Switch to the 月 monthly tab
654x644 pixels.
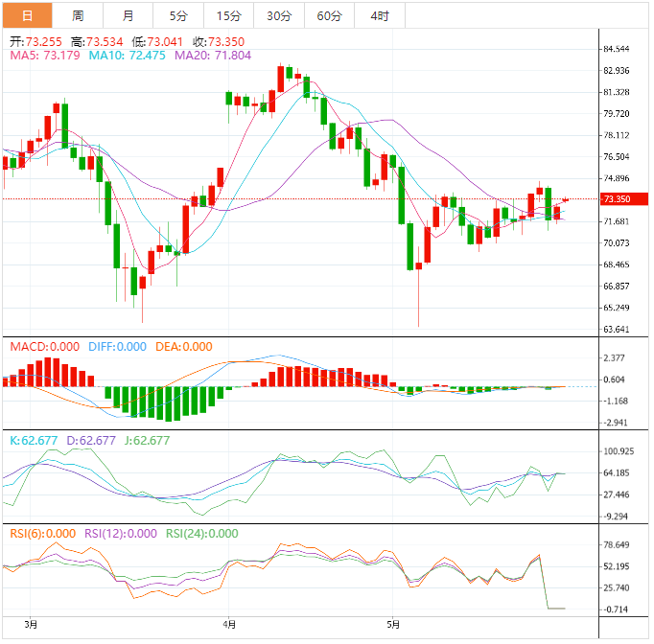[x=128, y=15]
